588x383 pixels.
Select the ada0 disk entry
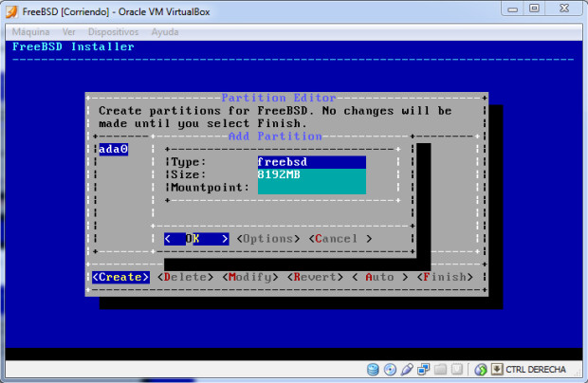point(113,150)
